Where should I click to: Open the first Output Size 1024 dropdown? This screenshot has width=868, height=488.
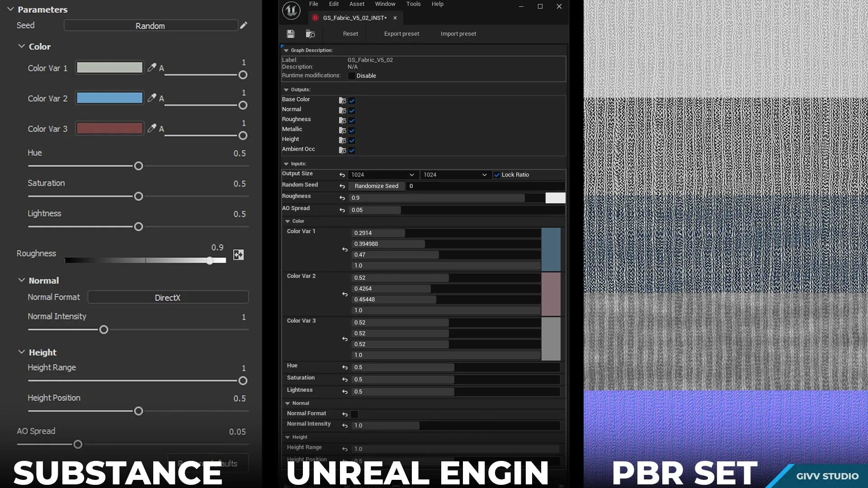tap(382, 175)
